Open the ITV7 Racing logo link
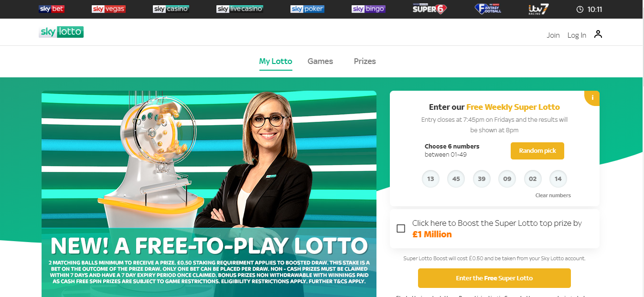The width and height of the screenshot is (644, 297). (539, 9)
